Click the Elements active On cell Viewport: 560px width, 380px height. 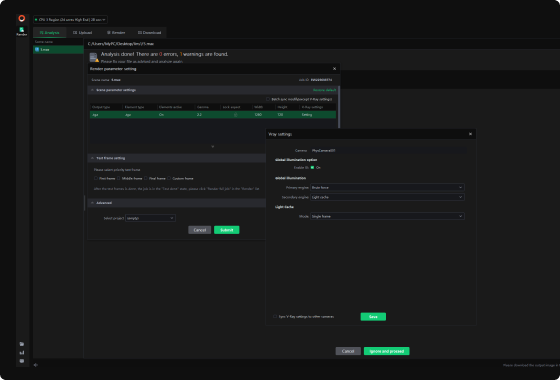click(161, 115)
